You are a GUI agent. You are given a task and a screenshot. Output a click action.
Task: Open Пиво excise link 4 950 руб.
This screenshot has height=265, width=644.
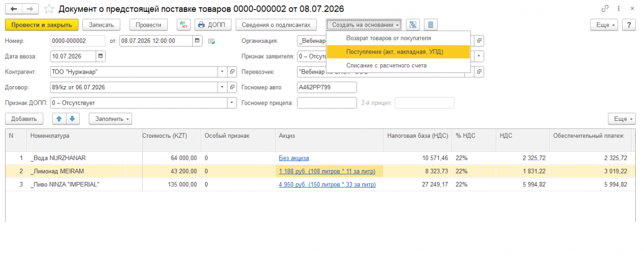pyautogui.click(x=327, y=185)
